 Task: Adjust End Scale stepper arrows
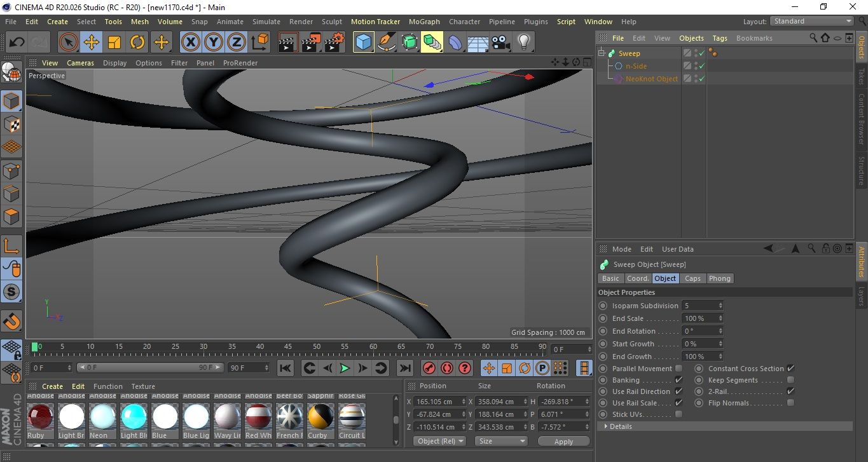pos(720,318)
